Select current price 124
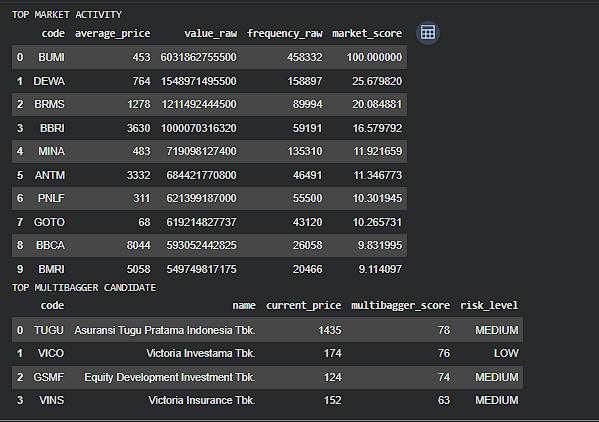Screen dimensions: 599x422 pos(332,377)
